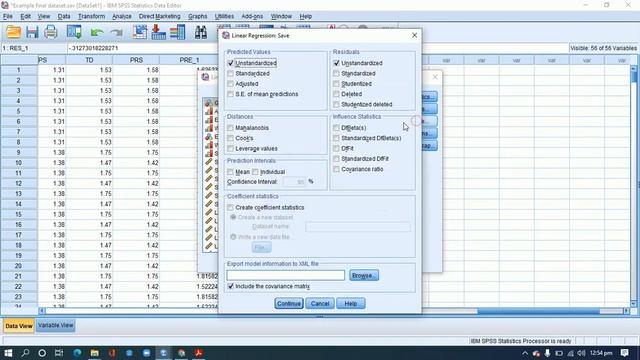This screenshot has width=640, height=360.
Task: Click Cancel in Save dialog
Action: (x=320, y=304)
